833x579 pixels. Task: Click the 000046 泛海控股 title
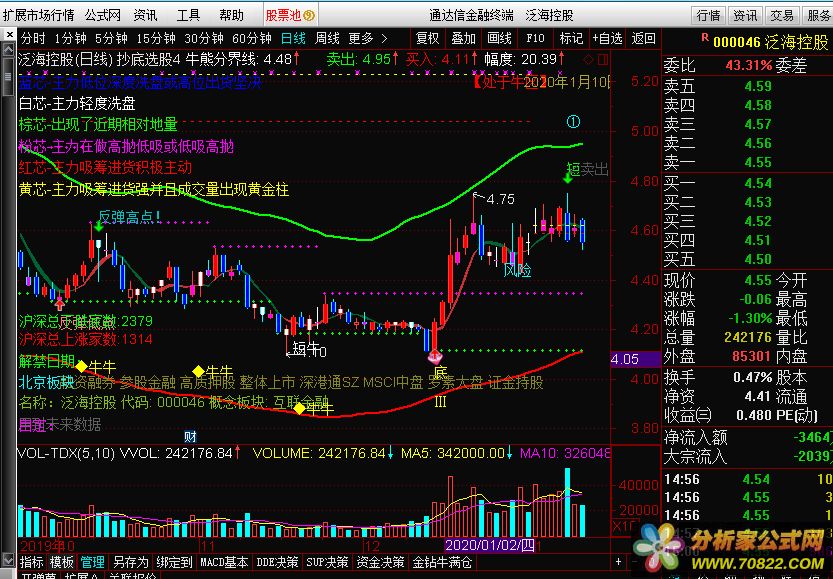coord(770,41)
